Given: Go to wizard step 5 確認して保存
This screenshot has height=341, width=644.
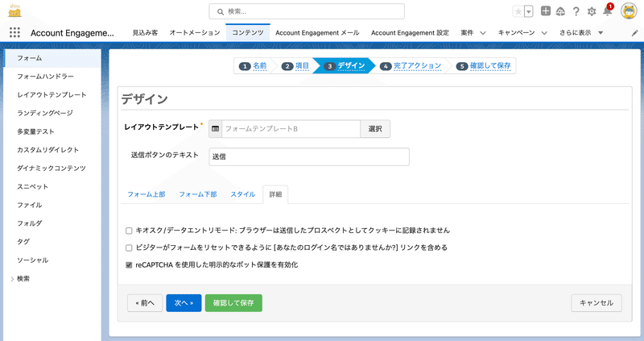Looking at the screenshot, I should point(485,66).
